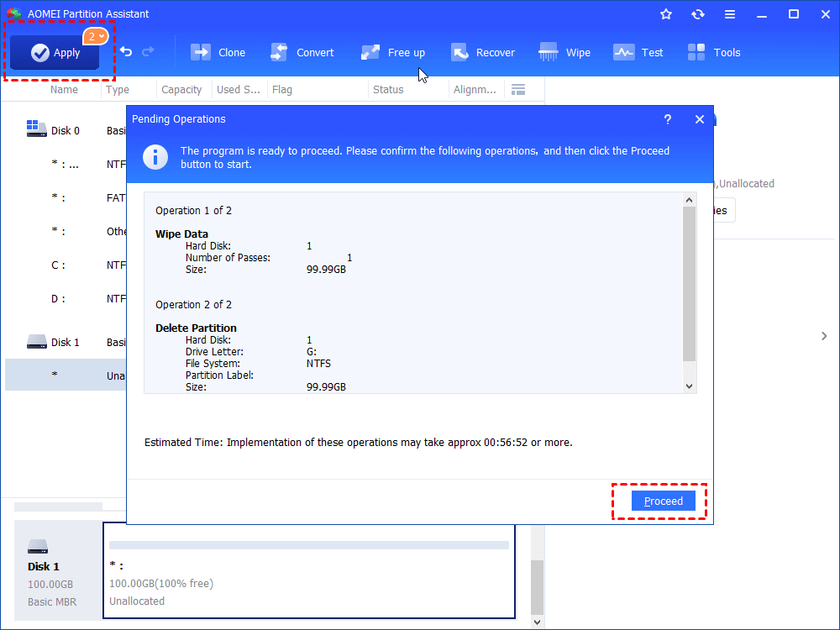Click the Apply button
The height and width of the screenshot is (630, 840).
(55, 52)
